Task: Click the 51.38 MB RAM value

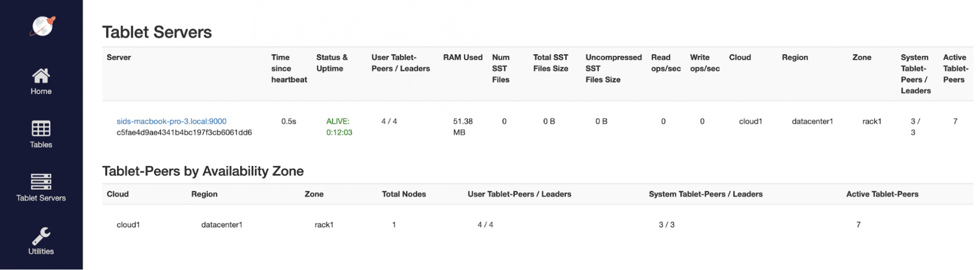Action: pyautogui.click(x=462, y=127)
